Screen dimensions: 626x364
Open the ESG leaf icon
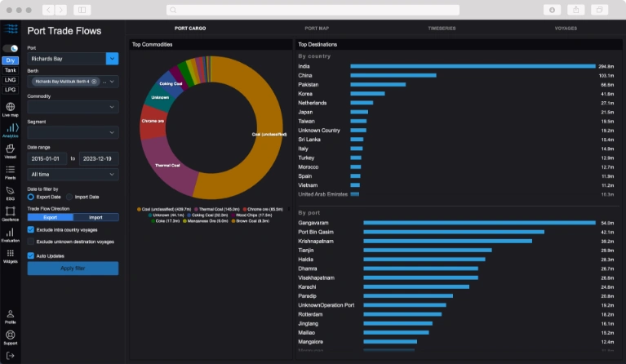click(11, 191)
